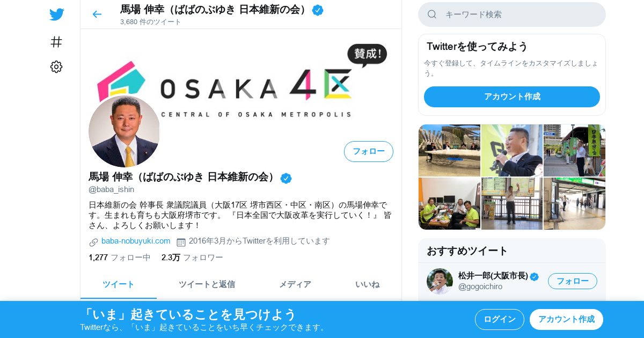644x338 pixels.
Task: Click the blue アカウント作成 button in sidebar
Action: 512,97
